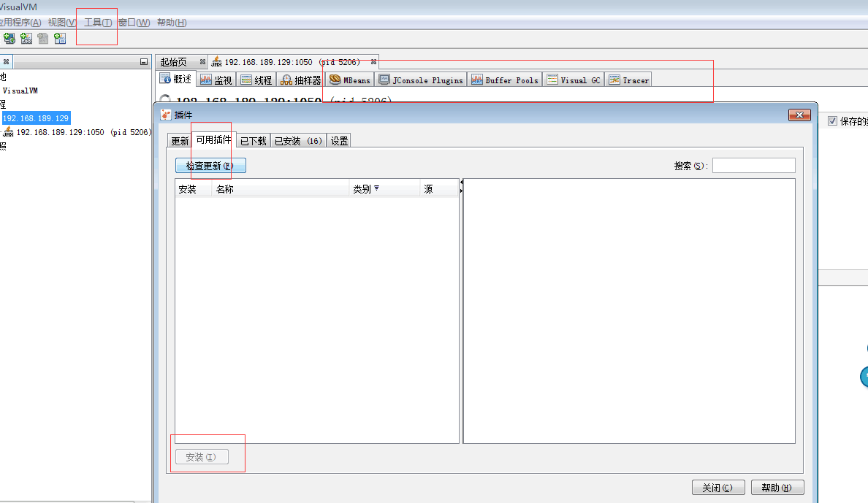
Task: Open the 应用程序(A) menu
Action: pyautogui.click(x=20, y=22)
